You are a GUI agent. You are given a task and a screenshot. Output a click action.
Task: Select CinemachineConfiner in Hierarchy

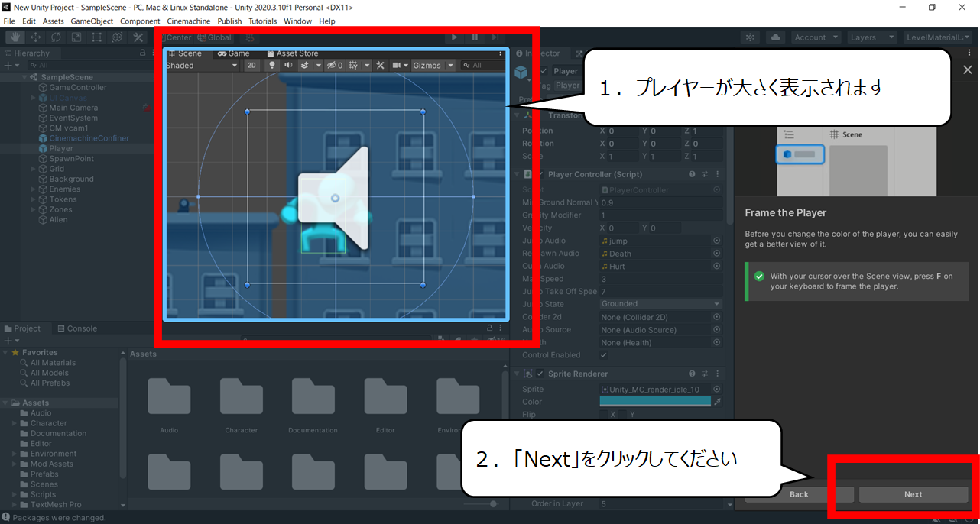tap(89, 138)
